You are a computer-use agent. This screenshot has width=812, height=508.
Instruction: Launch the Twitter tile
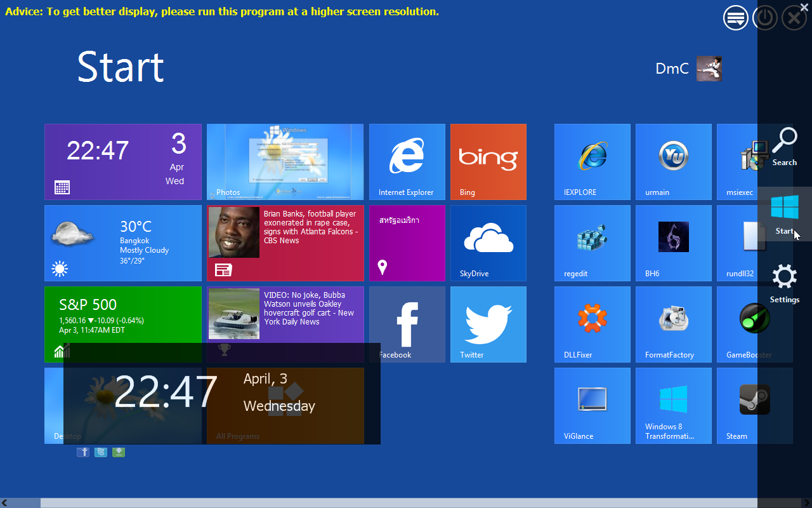(x=488, y=324)
